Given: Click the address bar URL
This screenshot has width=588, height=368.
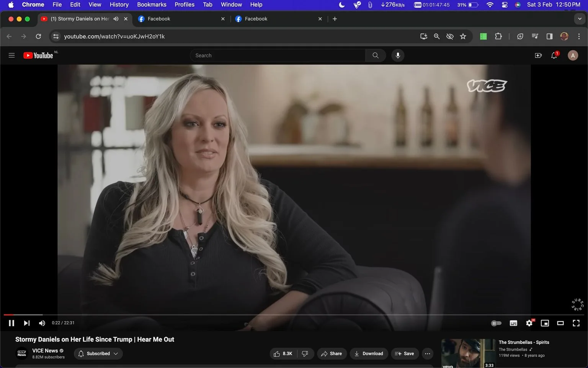Looking at the screenshot, I should [x=114, y=36].
